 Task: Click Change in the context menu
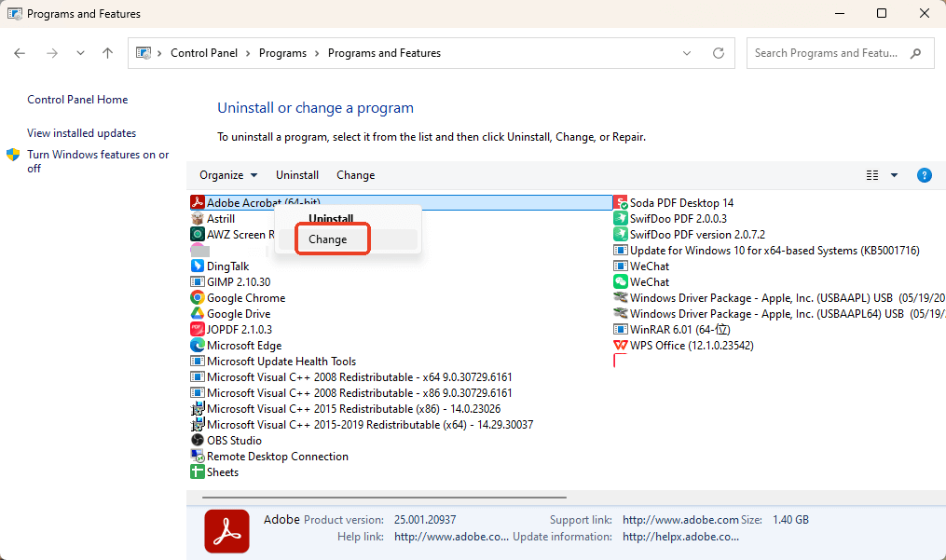[332, 239]
